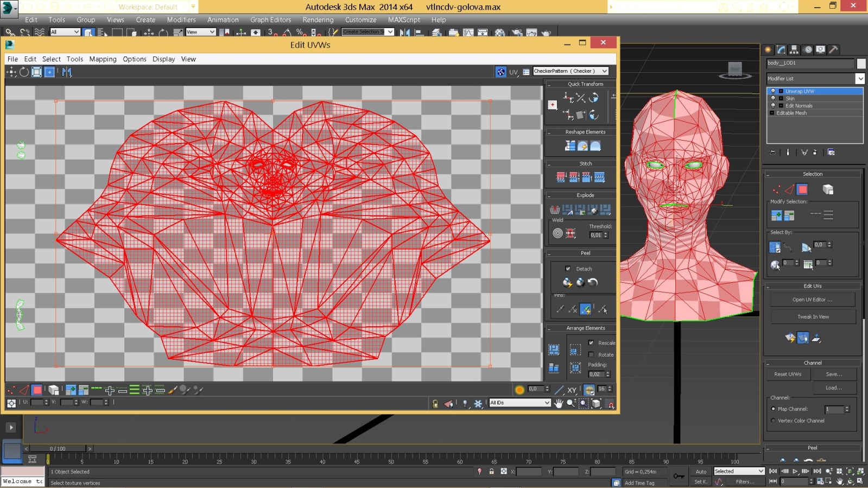Click the object color swatch beside body__LOD1

coord(861,64)
